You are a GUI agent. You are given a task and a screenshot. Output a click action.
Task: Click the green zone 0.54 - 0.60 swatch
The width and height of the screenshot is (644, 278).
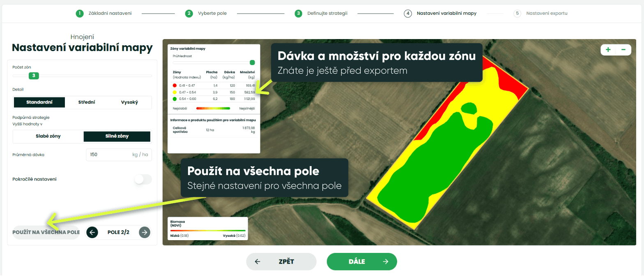(x=175, y=99)
